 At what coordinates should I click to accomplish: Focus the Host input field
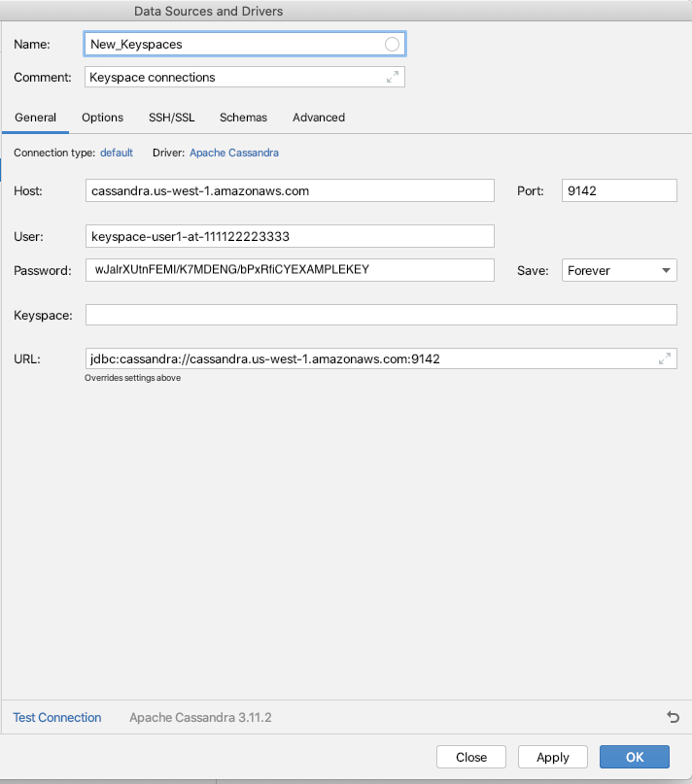pos(290,190)
